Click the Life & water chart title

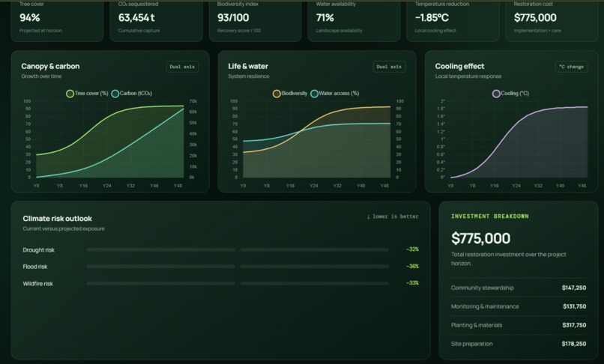[248, 66]
